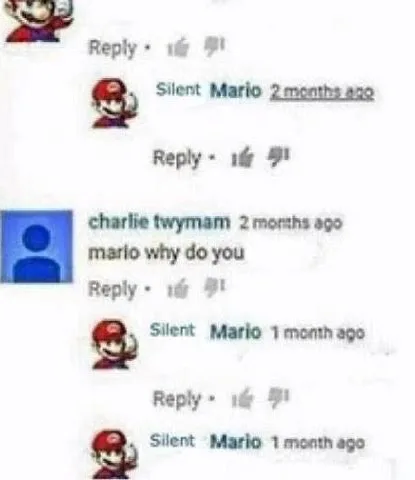Thumbs down Silent Mario's 2 months ago reply

279,156
